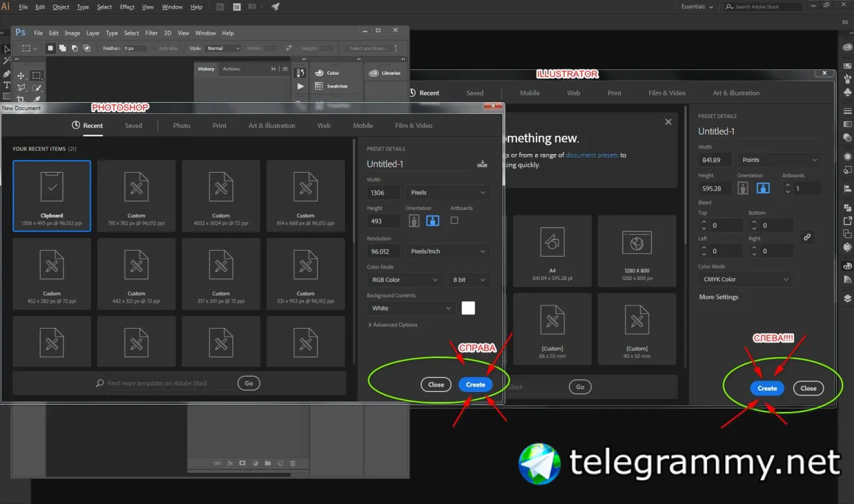854x504 pixels.
Task: Select the Move tool in Photoshop toolbar
Action: [21, 76]
